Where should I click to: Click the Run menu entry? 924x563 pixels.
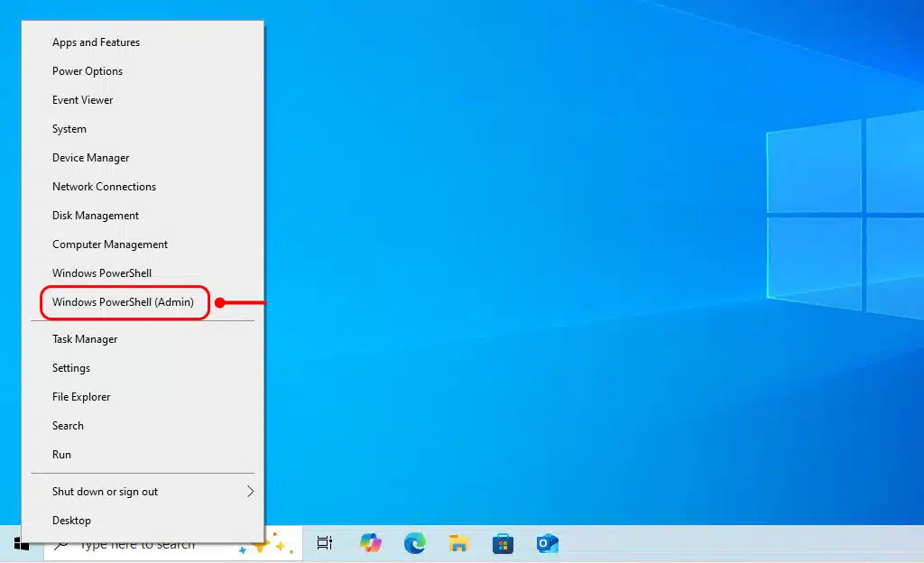[61, 455]
